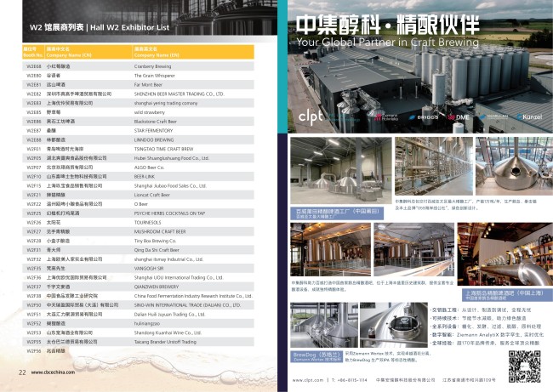Click the McMillan brand logo

tap(493, 116)
